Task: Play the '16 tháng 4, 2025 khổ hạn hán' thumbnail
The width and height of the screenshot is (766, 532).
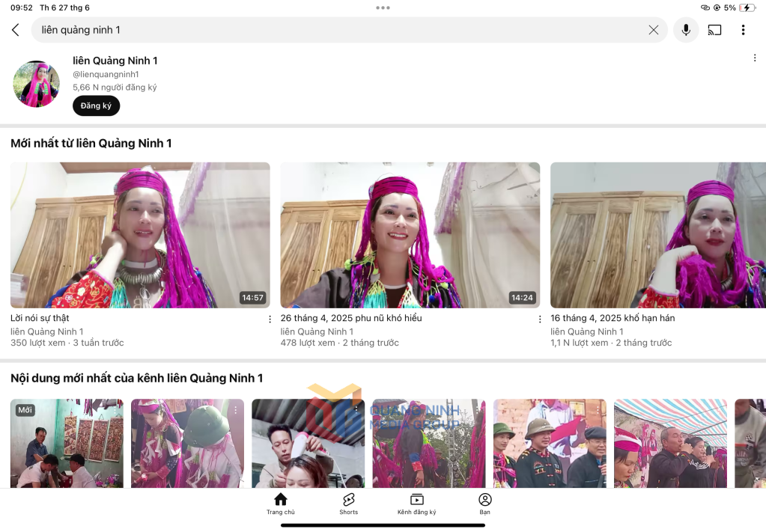Action: point(658,235)
